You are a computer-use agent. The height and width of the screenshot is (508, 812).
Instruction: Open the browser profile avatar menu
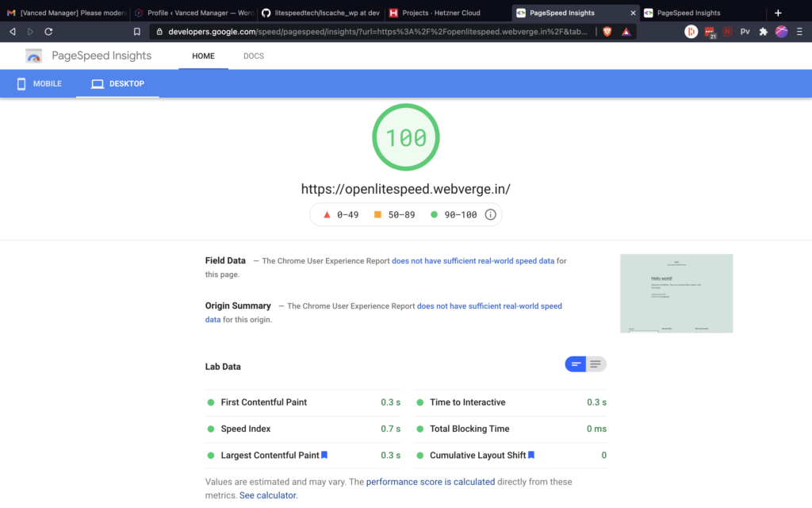click(x=779, y=31)
